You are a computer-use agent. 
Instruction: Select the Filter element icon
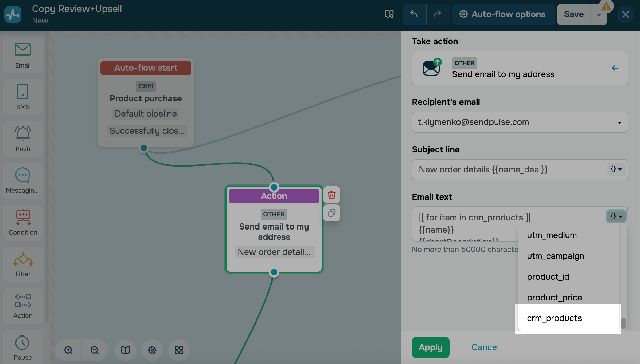(x=23, y=264)
